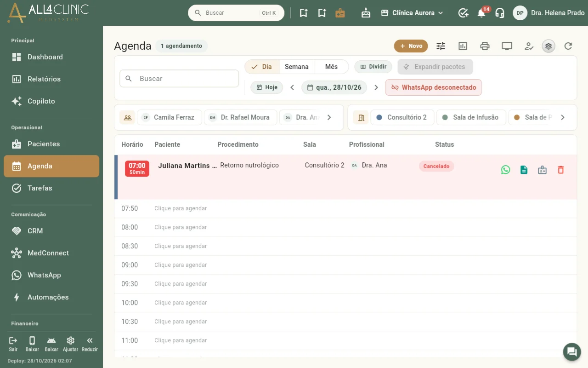Switch agenda view to Semana
Screen dimensions: 588x368
click(x=296, y=67)
